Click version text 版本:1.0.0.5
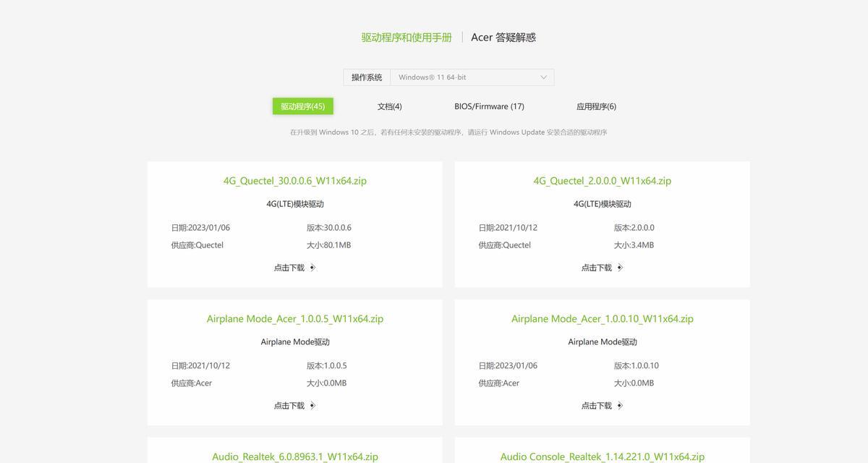 tap(327, 366)
